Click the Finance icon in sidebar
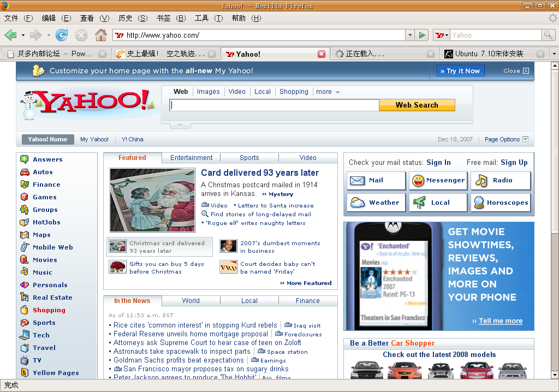This screenshot has height=392, width=559. pyautogui.click(x=24, y=185)
